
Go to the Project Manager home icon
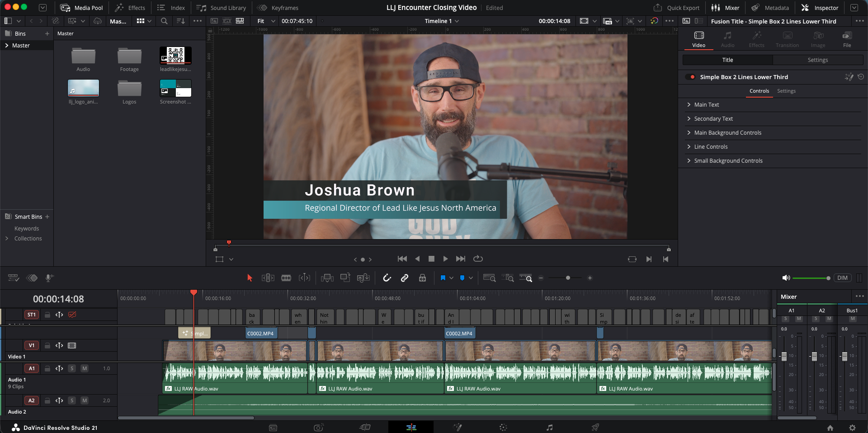(830, 428)
